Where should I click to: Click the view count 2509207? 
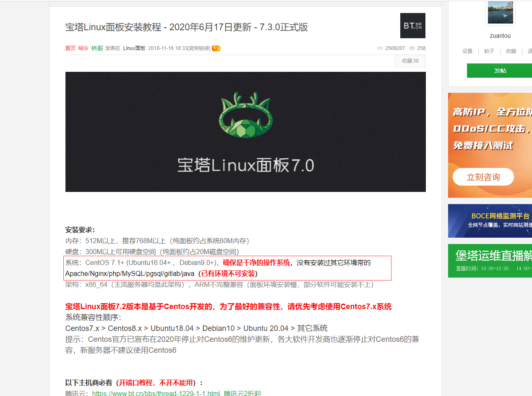(395, 48)
